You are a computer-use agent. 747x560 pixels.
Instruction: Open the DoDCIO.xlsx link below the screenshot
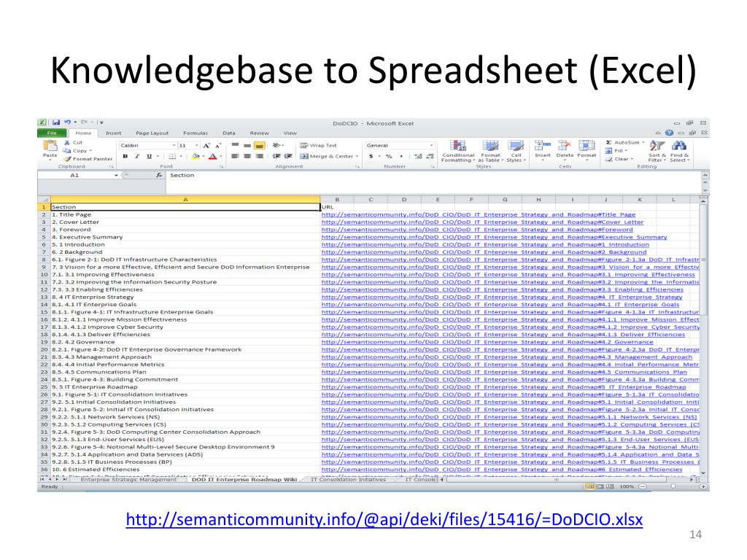click(384, 520)
